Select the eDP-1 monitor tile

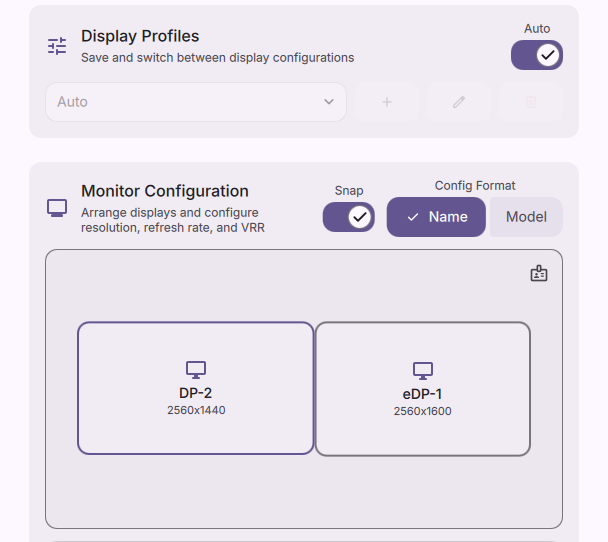click(x=423, y=389)
